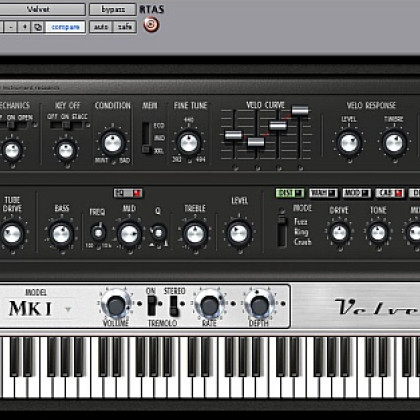Click the copy settings icon beside compare
420x420 pixels.
click(x=38, y=27)
